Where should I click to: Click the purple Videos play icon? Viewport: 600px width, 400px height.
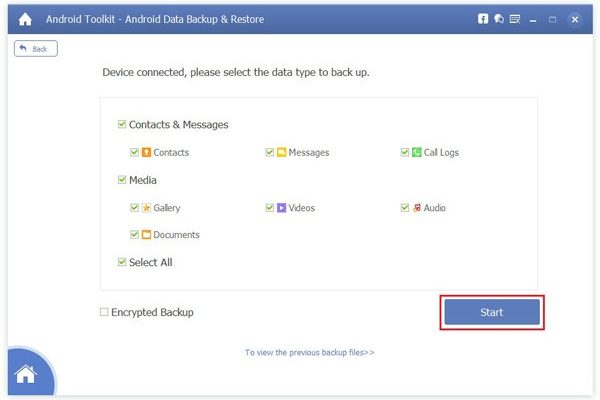point(282,208)
